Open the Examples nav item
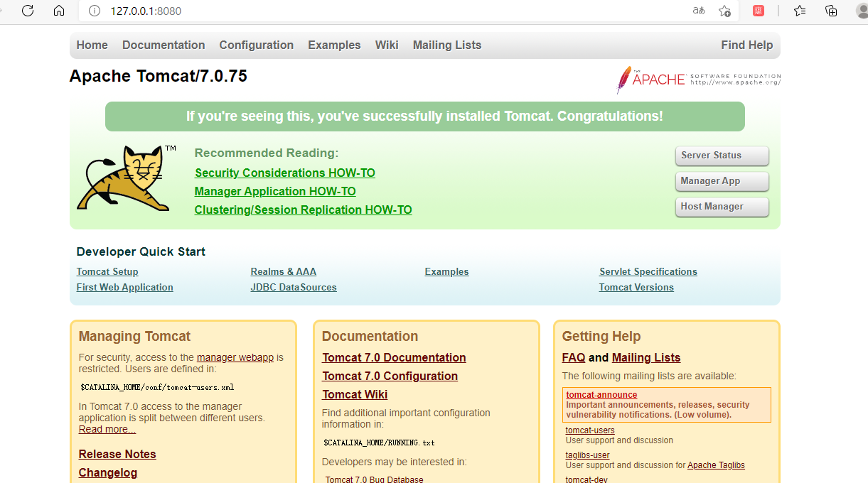 334,45
